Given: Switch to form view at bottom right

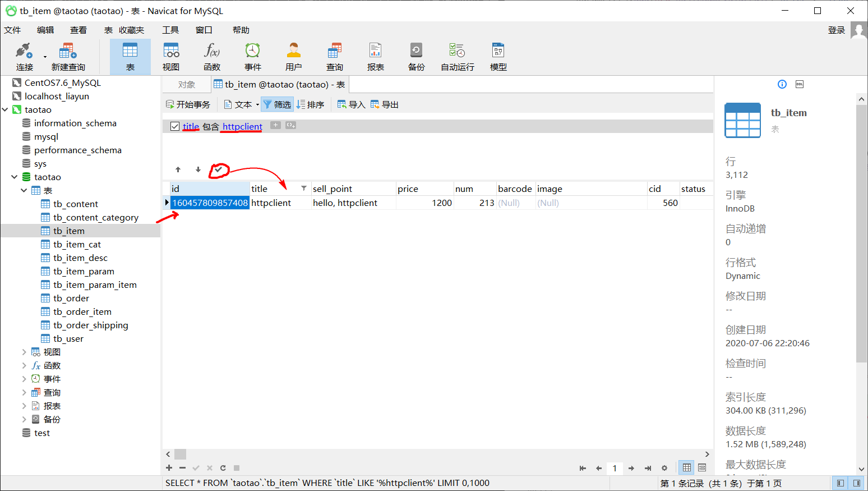Looking at the screenshot, I should coord(702,467).
